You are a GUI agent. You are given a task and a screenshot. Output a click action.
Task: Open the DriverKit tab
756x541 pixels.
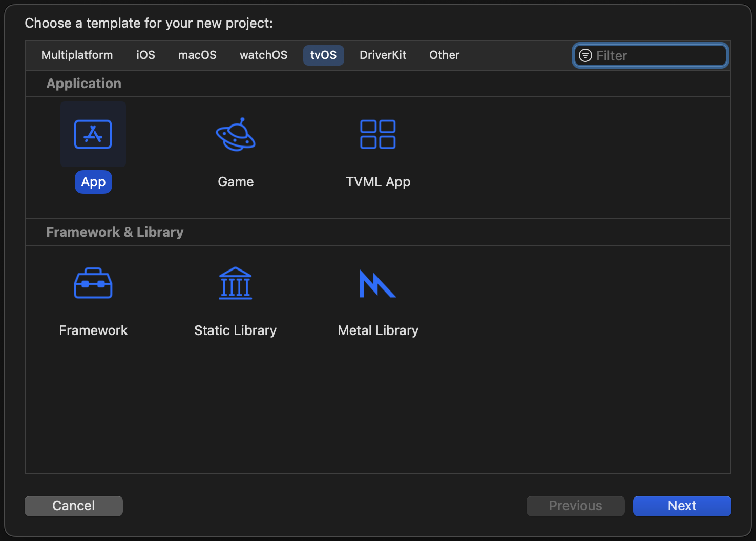(x=383, y=55)
